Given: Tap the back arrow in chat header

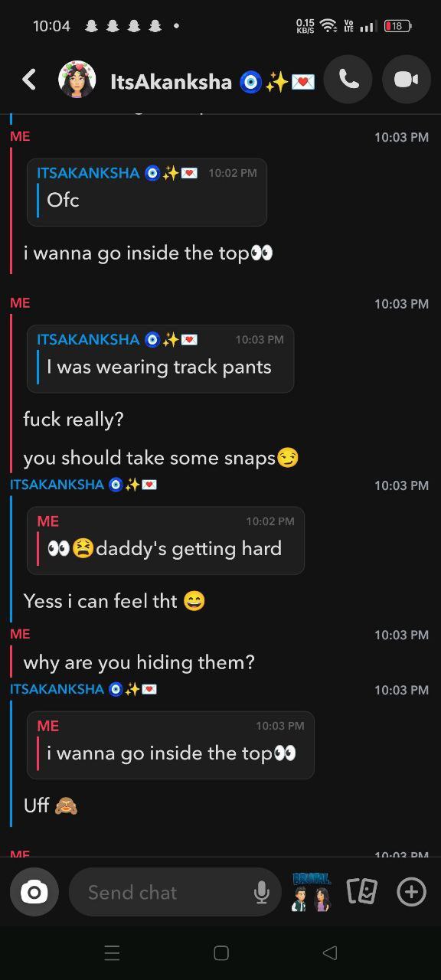Looking at the screenshot, I should pyautogui.click(x=29, y=80).
